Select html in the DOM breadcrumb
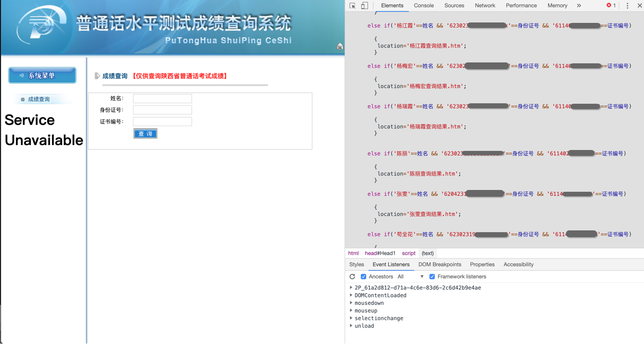The height and width of the screenshot is (344, 644). tap(354, 253)
